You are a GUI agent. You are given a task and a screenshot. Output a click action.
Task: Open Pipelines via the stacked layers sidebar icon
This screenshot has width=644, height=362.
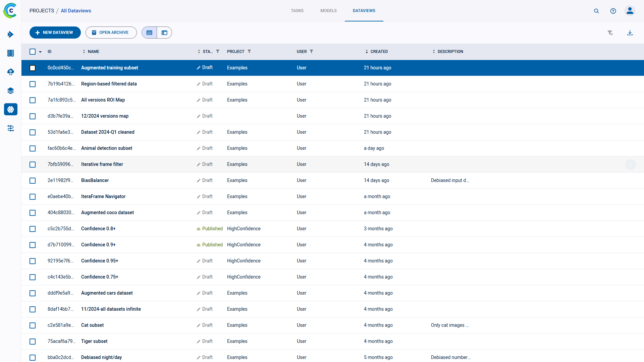tap(10, 90)
